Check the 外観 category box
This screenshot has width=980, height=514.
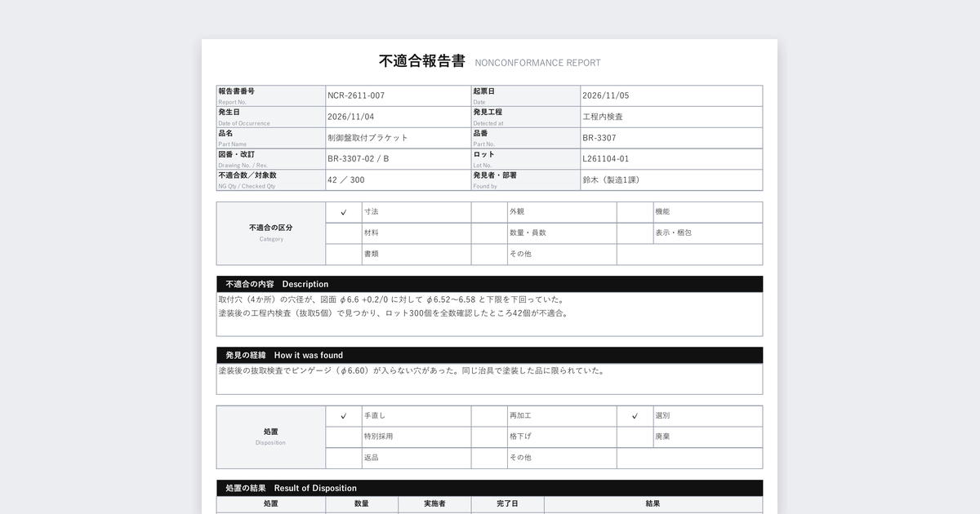pos(489,212)
